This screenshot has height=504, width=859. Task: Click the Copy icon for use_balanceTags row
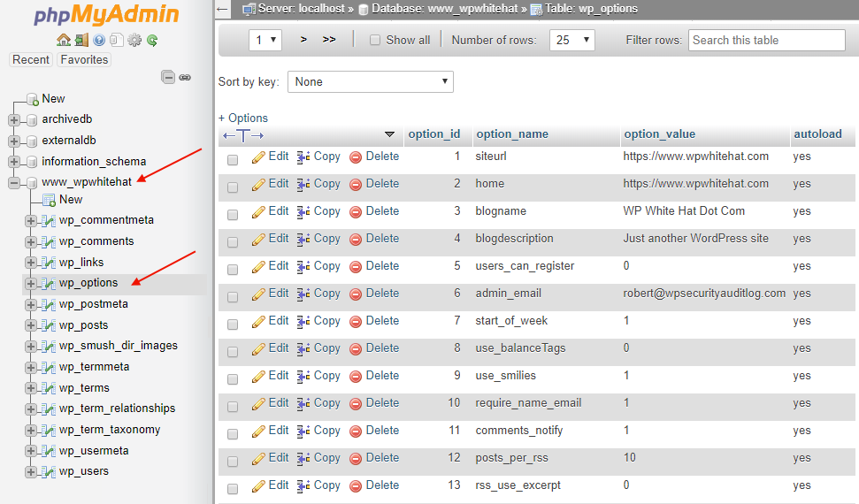click(303, 349)
